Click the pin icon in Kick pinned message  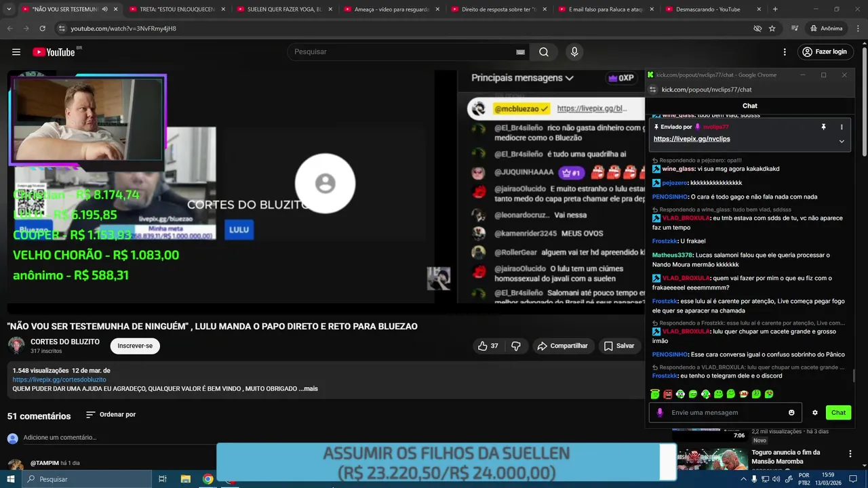(823, 127)
